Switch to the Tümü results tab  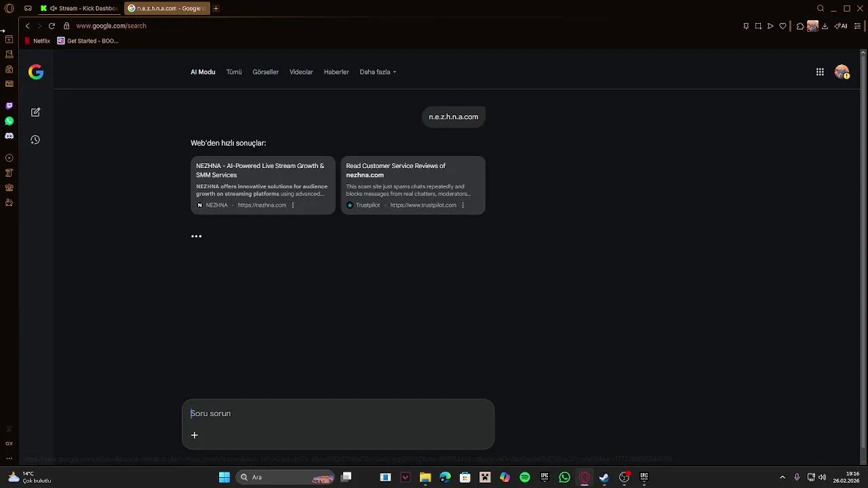[x=234, y=72]
